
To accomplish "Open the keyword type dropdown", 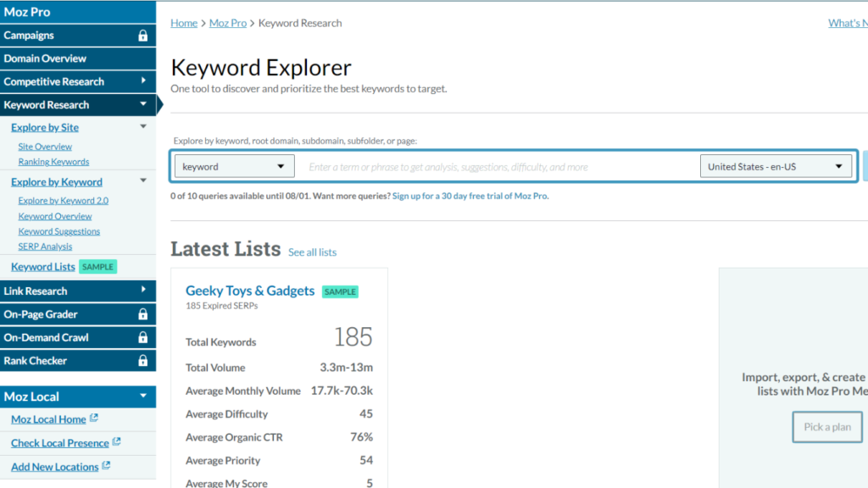I will point(235,167).
